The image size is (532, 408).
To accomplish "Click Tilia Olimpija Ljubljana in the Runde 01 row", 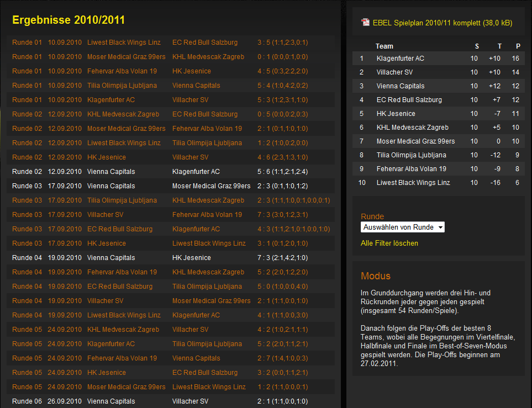I will pos(122,86).
